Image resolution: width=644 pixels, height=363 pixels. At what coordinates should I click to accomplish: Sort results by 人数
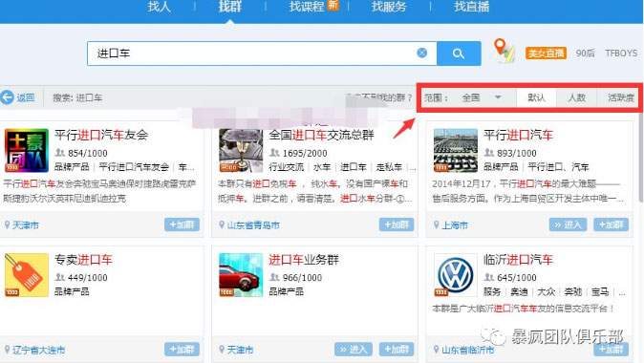[577, 97]
